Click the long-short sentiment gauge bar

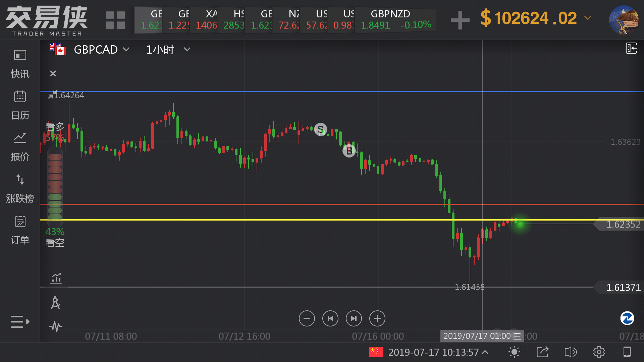coord(55,186)
